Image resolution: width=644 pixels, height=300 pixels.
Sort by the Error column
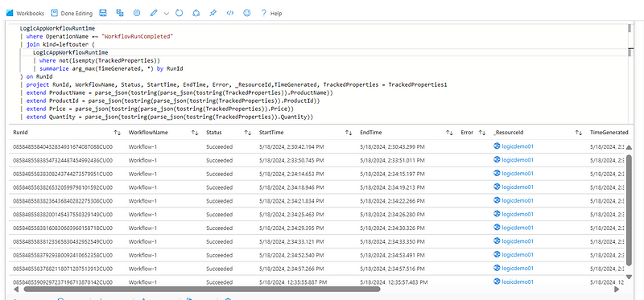click(482, 133)
